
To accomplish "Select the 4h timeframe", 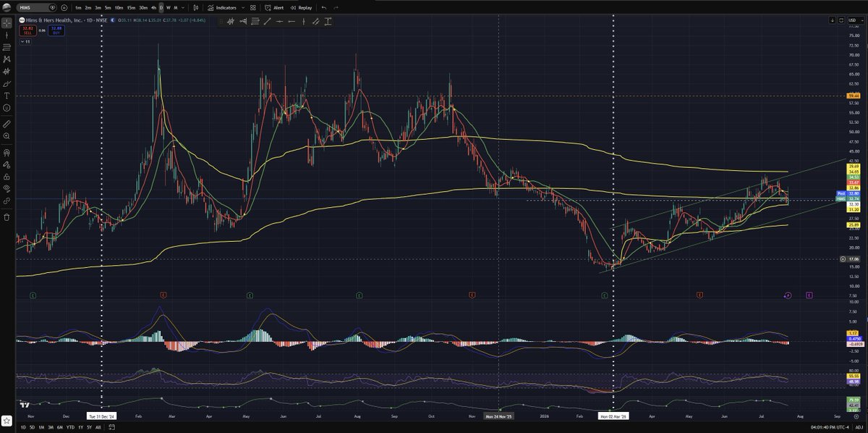I will tap(153, 7).
